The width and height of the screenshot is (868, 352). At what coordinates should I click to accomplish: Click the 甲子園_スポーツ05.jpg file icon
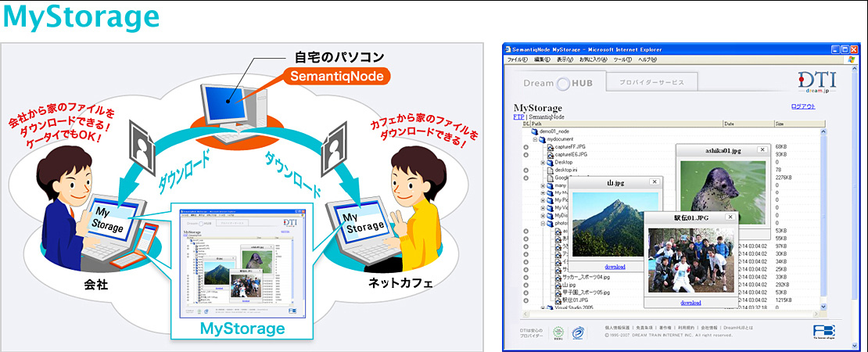(x=558, y=293)
